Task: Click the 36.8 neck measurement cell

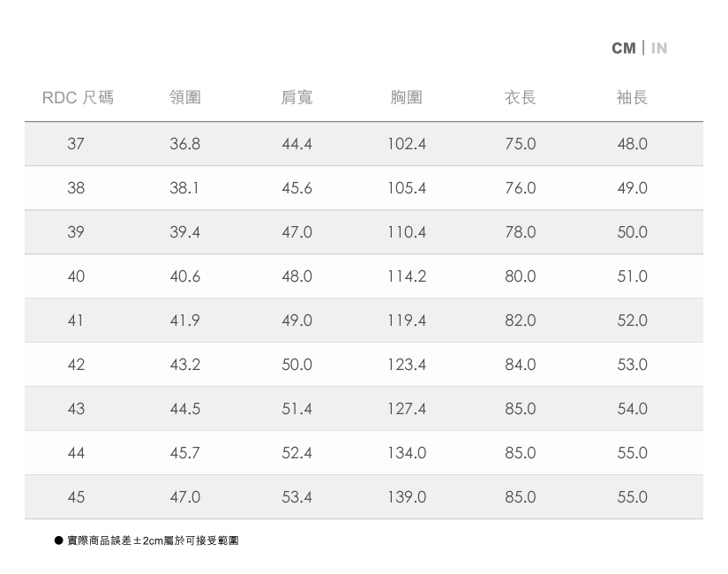Action: tap(185, 144)
